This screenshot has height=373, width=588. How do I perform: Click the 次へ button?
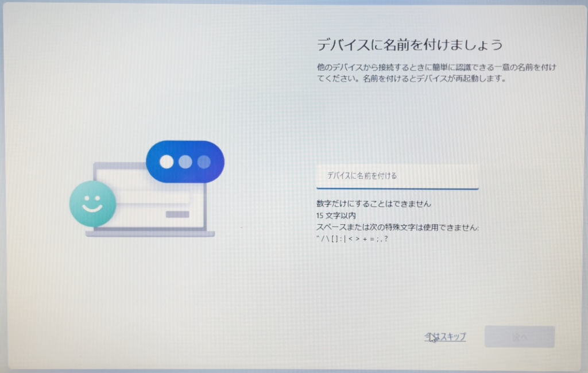point(519,337)
